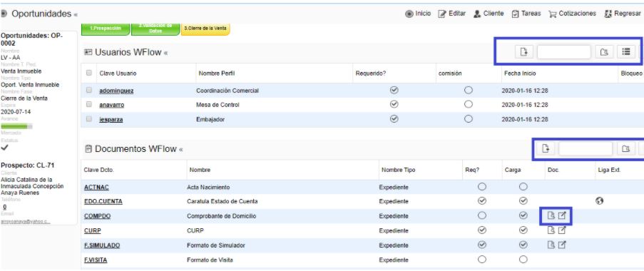Focus the search field in Usuarios WFlow

point(564,52)
